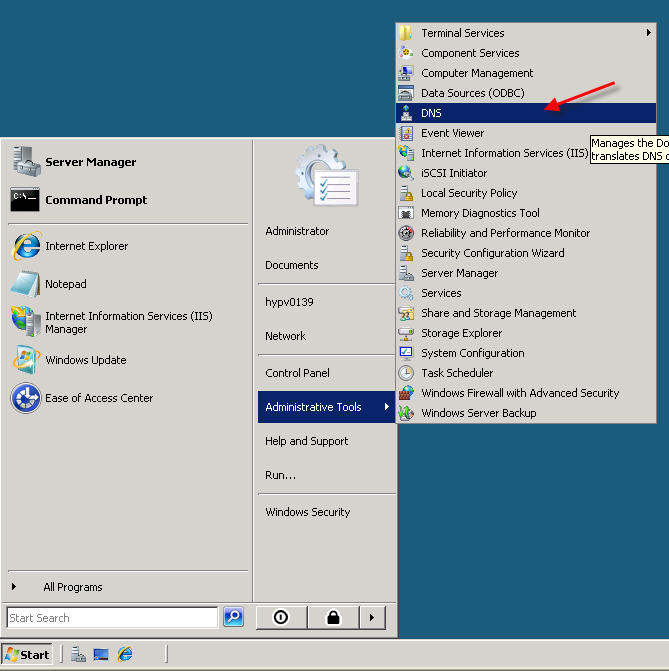Open the Run... dialog
The width and height of the screenshot is (669, 671).
coord(280,475)
